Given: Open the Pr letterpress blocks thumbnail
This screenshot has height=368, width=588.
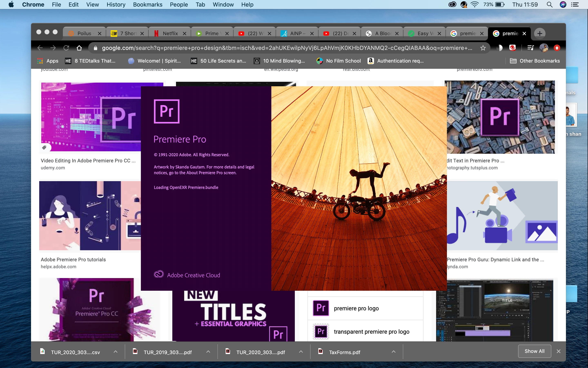Looking at the screenshot, I should click(x=501, y=117).
